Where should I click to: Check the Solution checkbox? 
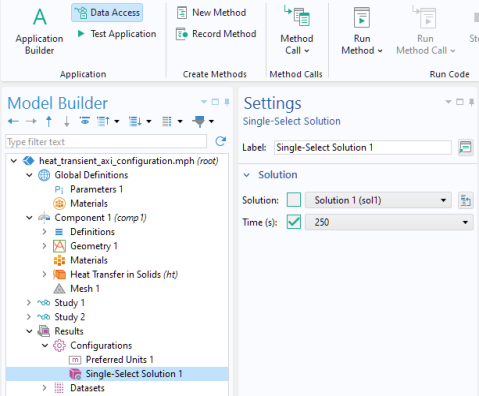coord(294,200)
